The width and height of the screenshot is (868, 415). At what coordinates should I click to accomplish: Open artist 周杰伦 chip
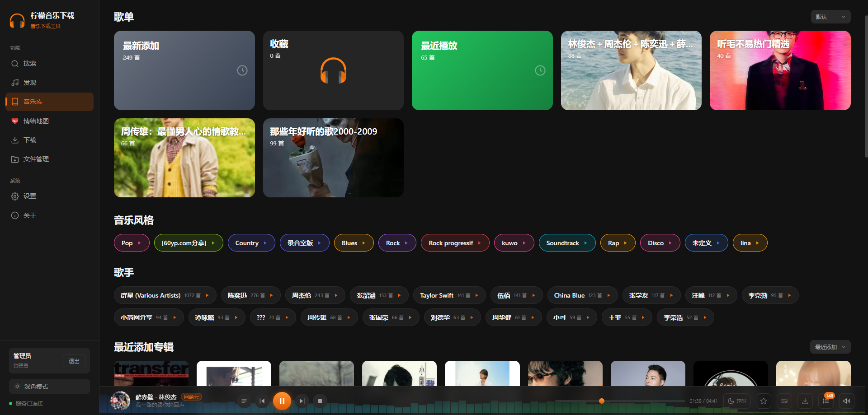[315, 295]
